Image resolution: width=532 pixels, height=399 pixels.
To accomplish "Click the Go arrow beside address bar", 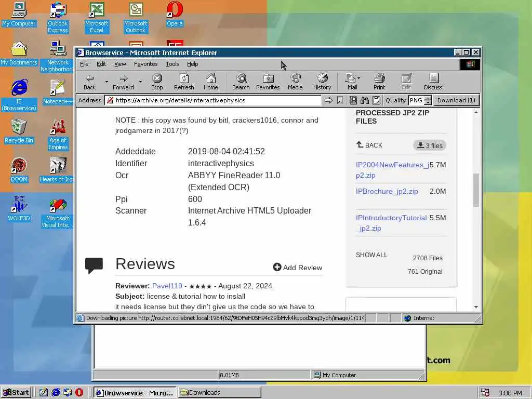I will click(x=328, y=100).
